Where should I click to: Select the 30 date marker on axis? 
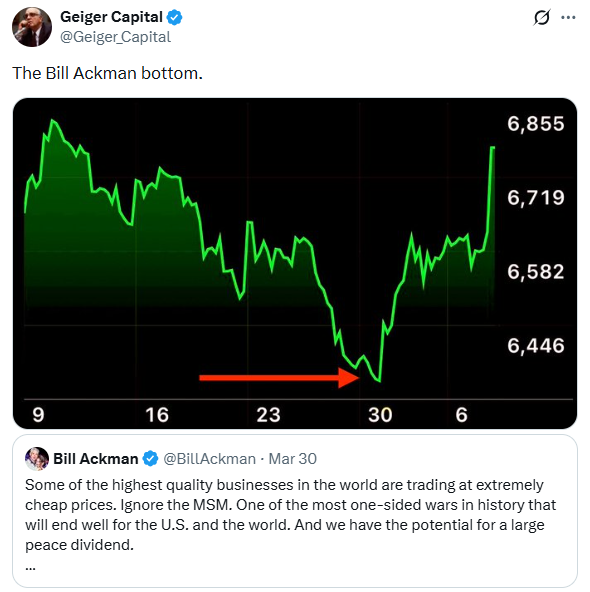(x=380, y=415)
